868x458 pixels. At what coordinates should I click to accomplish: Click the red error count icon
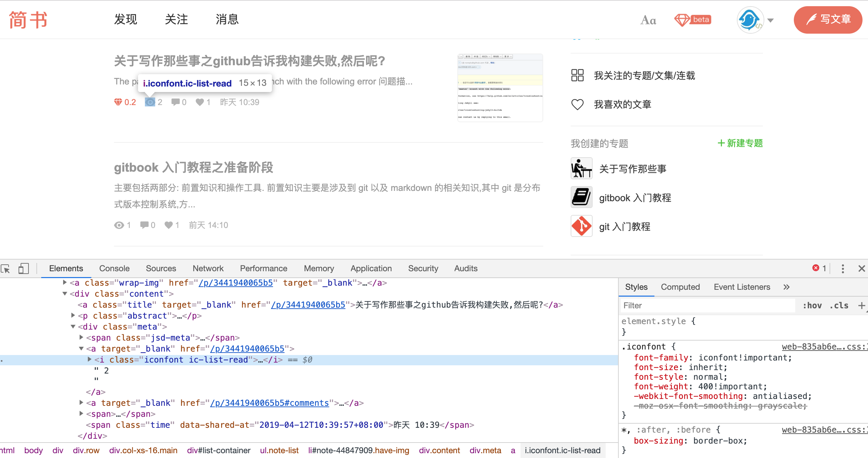pyautogui.click(x=816, y=268)
